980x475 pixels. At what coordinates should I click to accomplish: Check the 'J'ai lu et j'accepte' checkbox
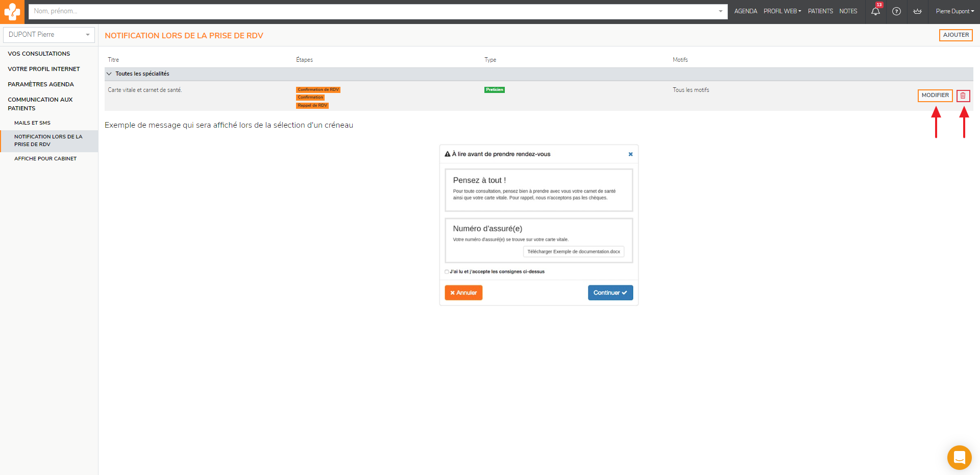(447, 272)
